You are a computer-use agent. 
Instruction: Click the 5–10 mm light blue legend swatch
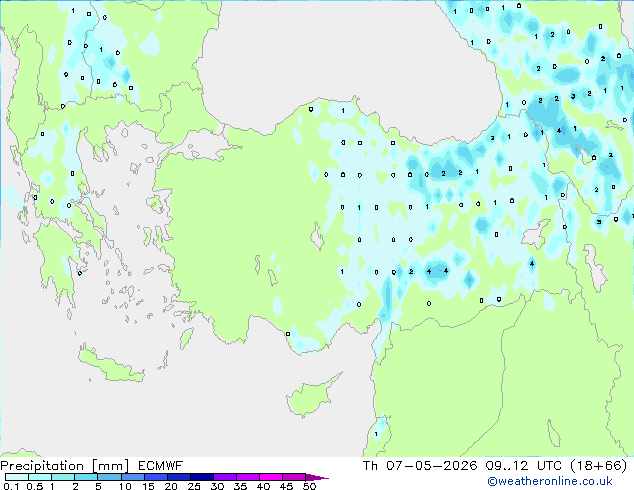tap(109, 477)
